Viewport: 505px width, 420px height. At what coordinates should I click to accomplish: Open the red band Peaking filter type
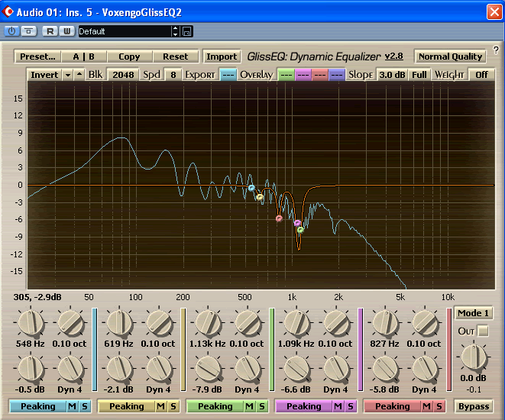point(392,406)
